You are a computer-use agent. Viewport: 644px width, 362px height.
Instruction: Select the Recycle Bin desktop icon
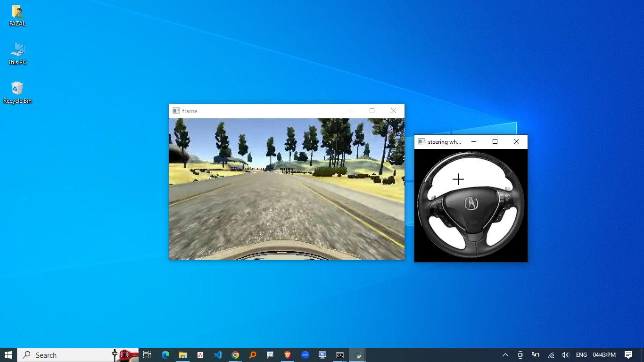17,92
